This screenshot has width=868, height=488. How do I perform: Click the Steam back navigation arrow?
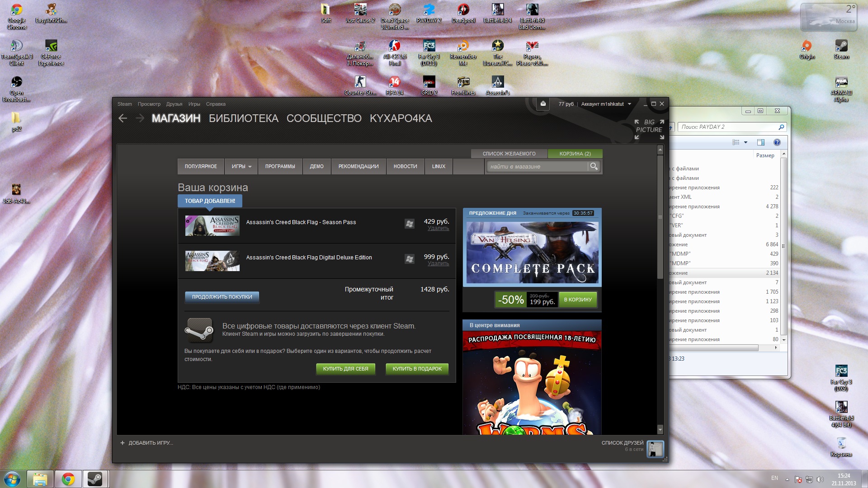pos(123,118)
